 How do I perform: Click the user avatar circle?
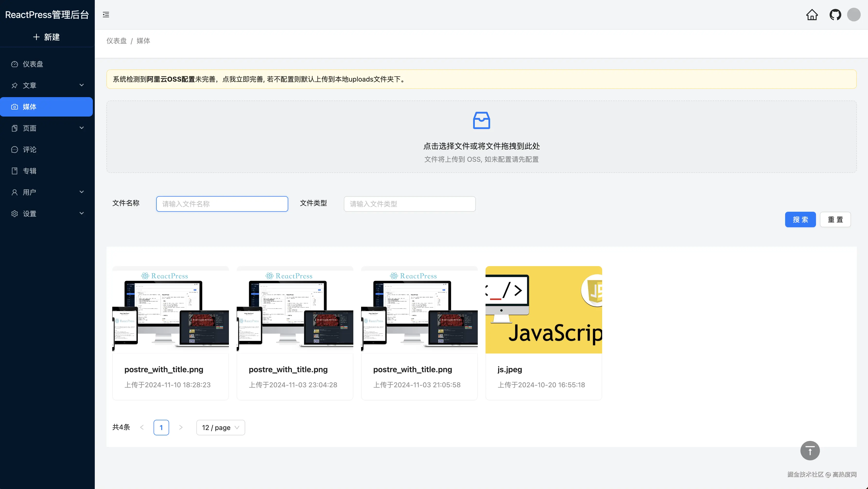[853, 15]
